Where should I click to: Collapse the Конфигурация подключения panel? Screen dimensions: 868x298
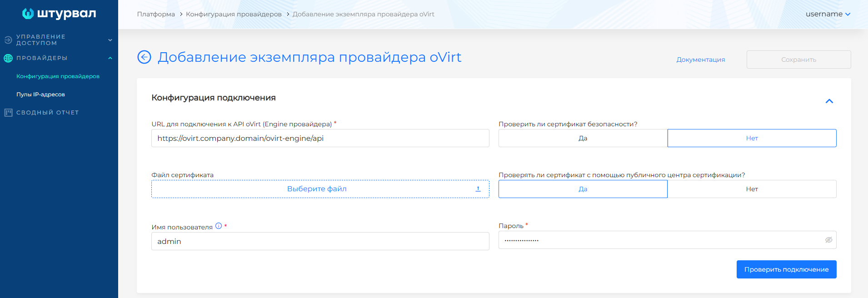829,101
